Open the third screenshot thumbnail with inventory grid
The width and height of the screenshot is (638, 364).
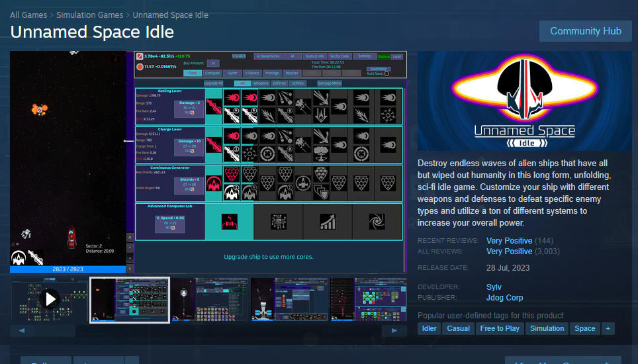210,300
